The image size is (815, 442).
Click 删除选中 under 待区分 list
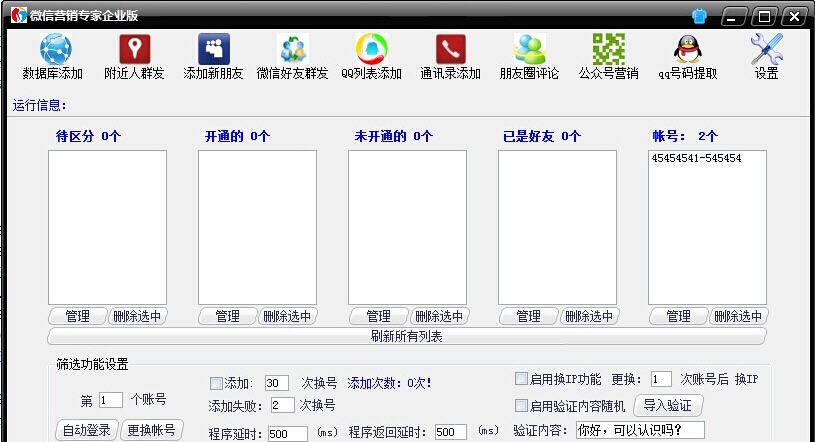[x=137, y=316]
